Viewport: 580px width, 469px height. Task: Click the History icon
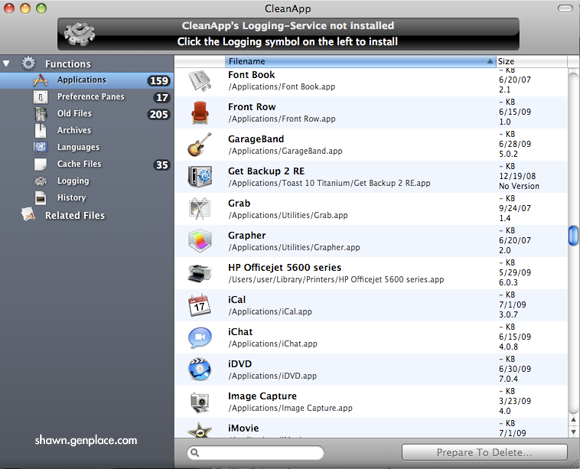tap(40, 198)
